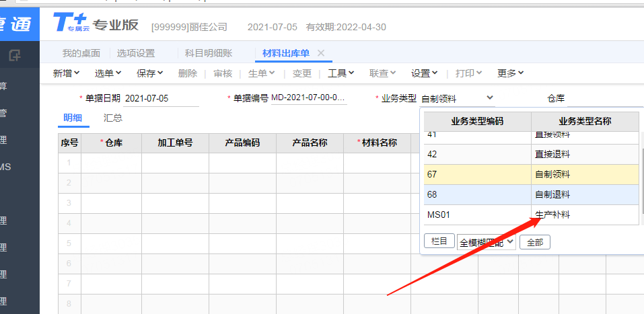Open the 新增 dropdown menu
Screen dimensions: 644x314
[x=66, y=73]
